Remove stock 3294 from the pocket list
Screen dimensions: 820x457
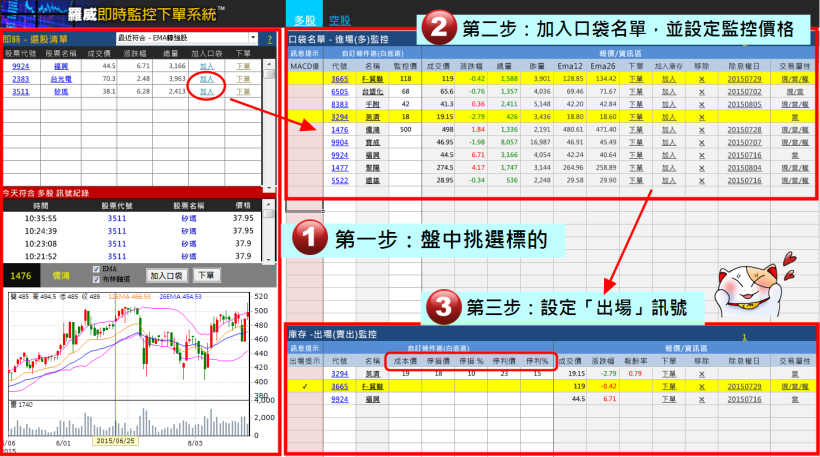701,117
